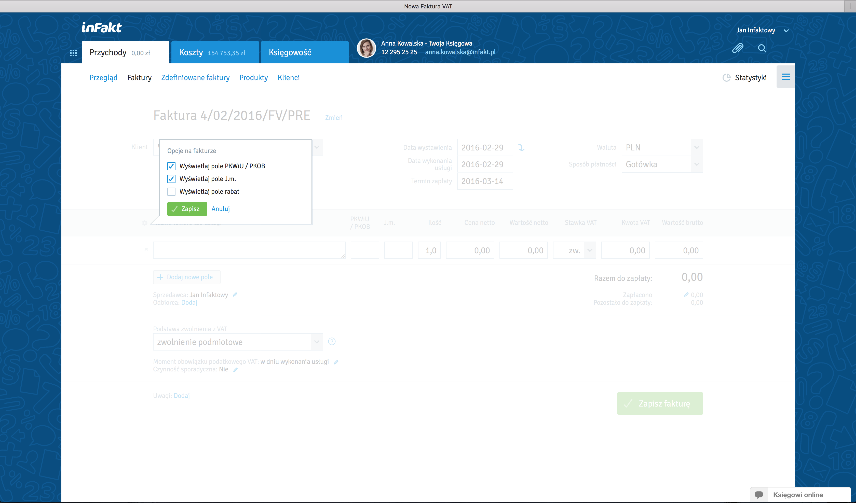Image resolution: width=868 pixels, height=503 pixels.
Task: Click the Ilość field showing 1,0
Action: coord(429,250)
